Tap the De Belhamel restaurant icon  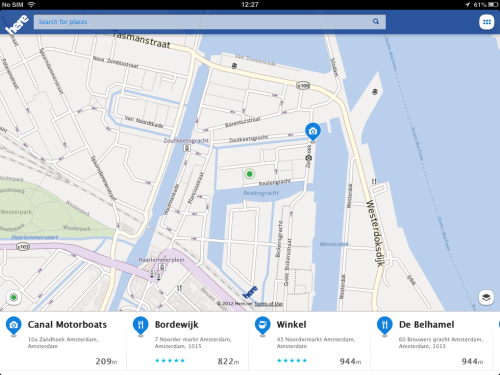point(385,326)
